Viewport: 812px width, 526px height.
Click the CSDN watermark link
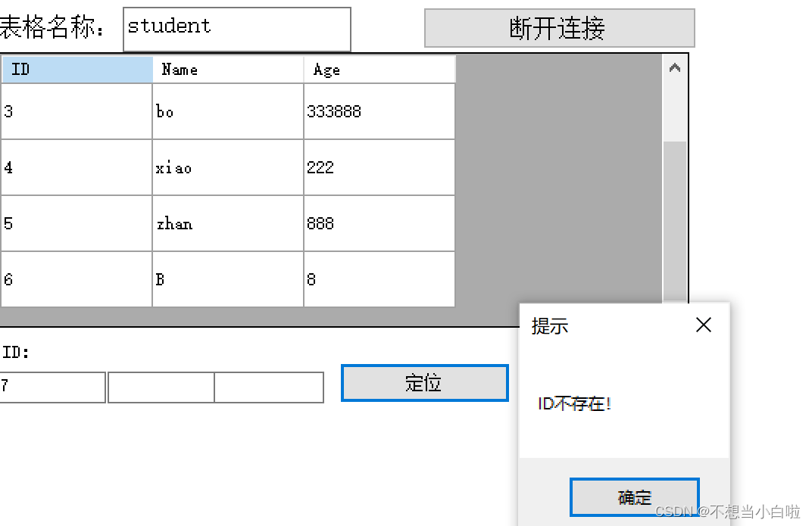click(727, 512)
